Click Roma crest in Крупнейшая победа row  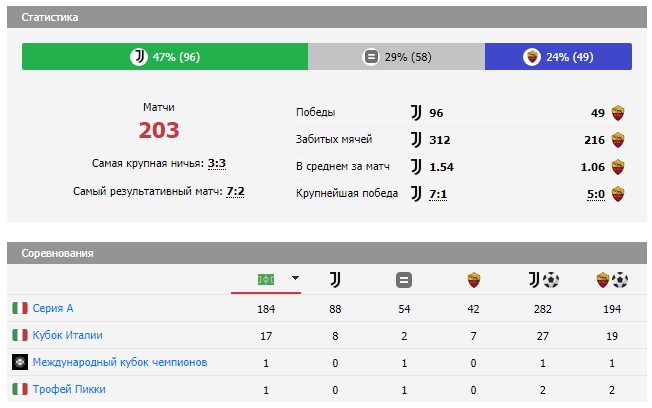[x=618, y=194]
